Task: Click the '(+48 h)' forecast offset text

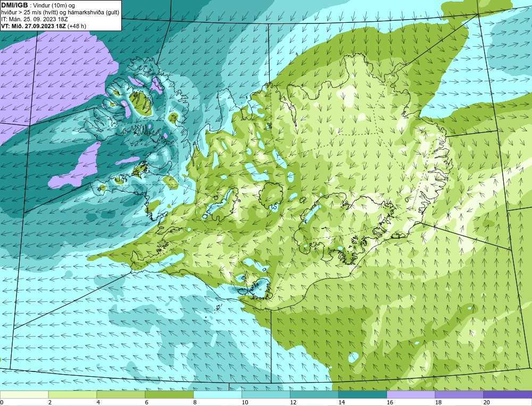Action: (77, 26)
